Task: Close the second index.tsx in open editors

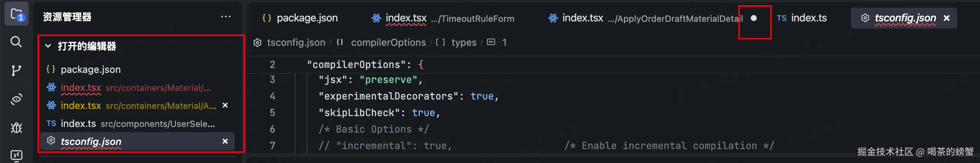Action: coord(225,105)
